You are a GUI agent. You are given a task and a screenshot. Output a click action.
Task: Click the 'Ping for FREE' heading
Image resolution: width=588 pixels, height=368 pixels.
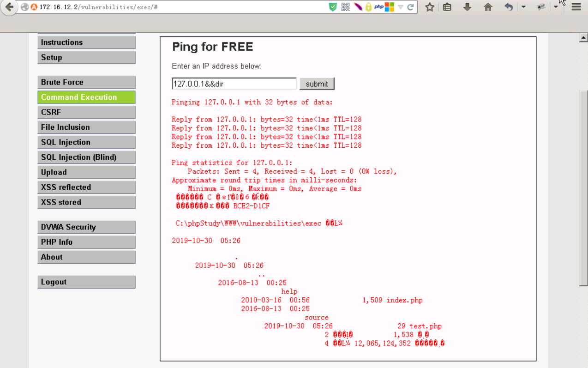pos(212,47)
